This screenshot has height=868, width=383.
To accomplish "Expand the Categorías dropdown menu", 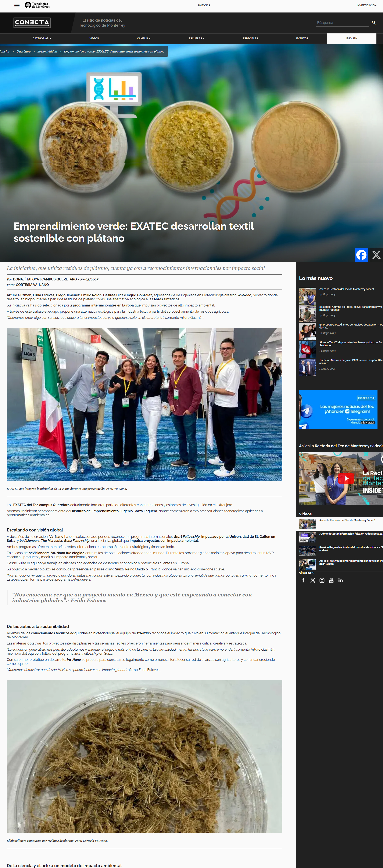I will (x=42, y=38).
